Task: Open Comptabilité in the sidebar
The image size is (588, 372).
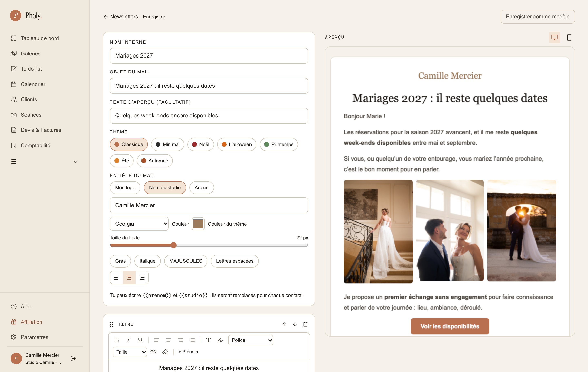Action: click(31, 145)
